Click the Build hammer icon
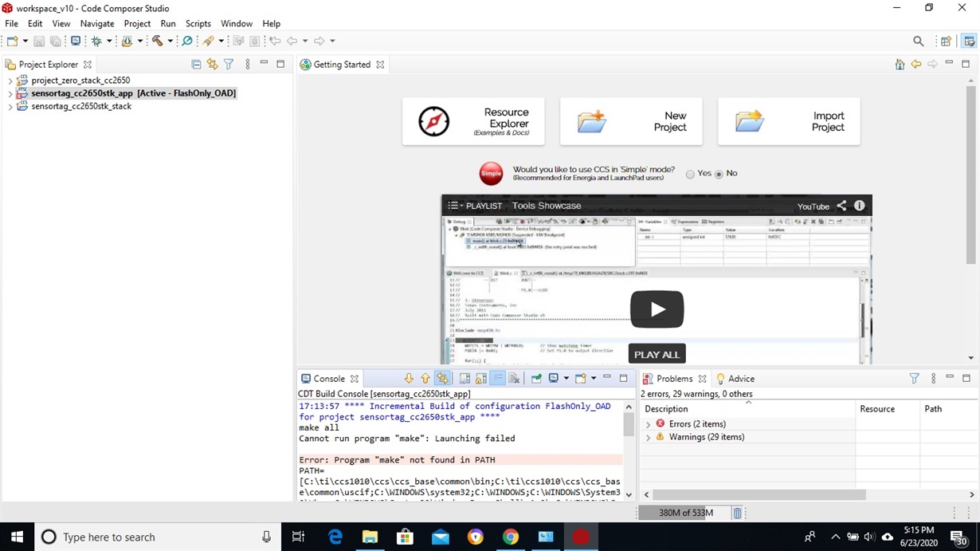 pyautogui.click(x=157, y=41)
